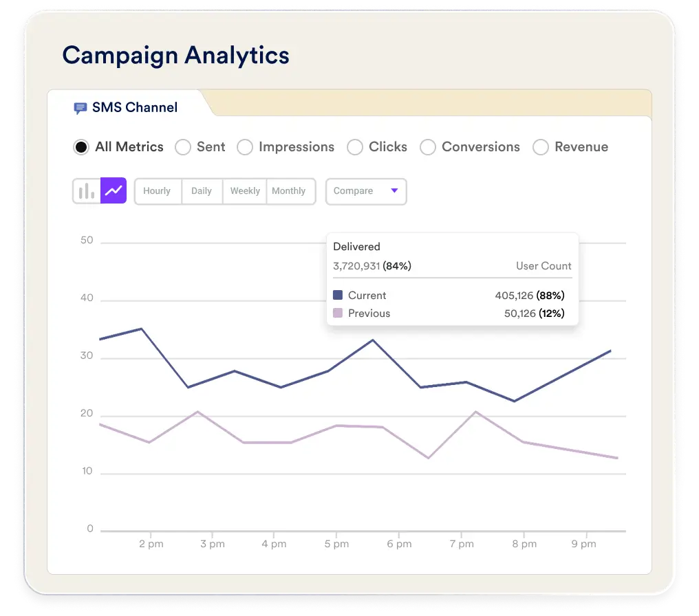The height and width of the screenshot is (616, 699).
Task: Switch to Daily time range
Action: (x=202, y=191)
